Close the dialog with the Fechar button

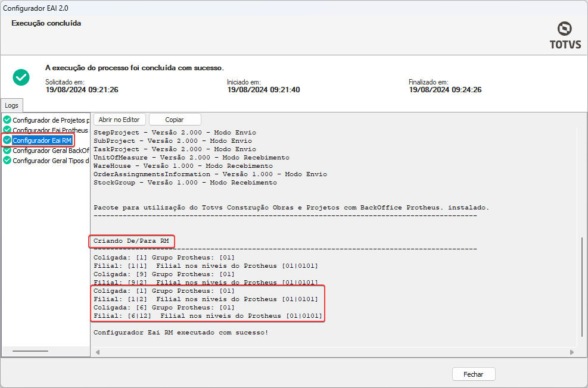tap(474, 374)
